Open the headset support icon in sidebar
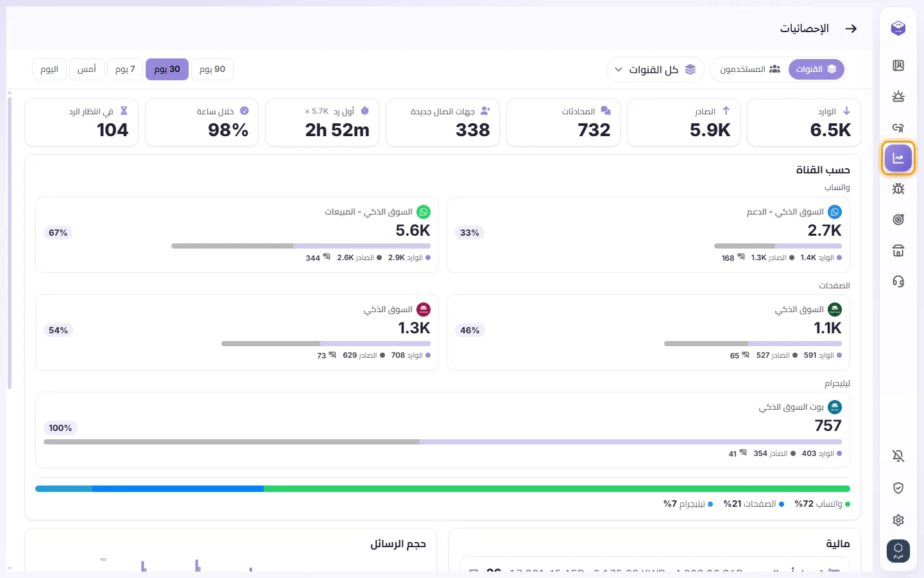 coord(898,281)
